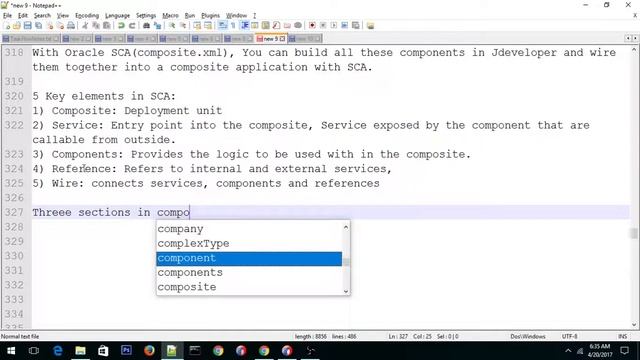Open the Windows Start menu

11,351
